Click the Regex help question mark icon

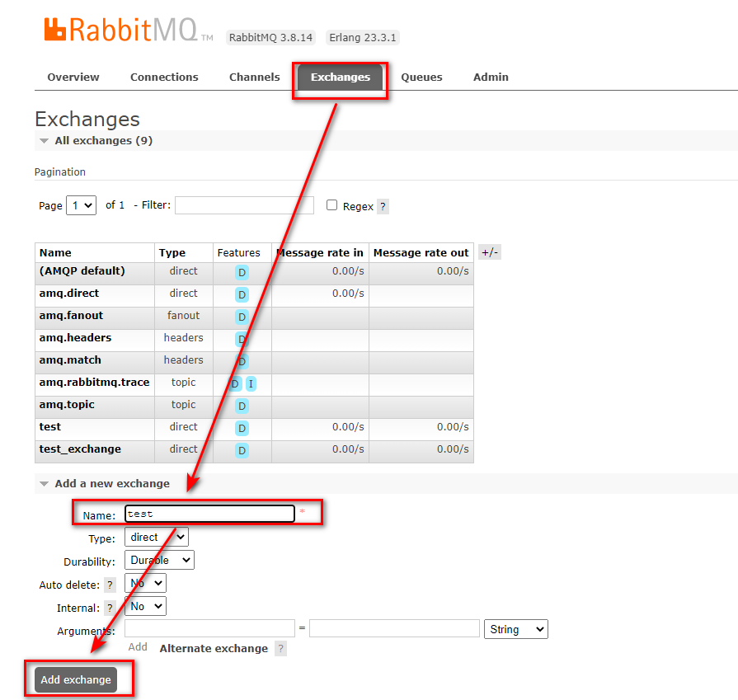pos(383,206)
